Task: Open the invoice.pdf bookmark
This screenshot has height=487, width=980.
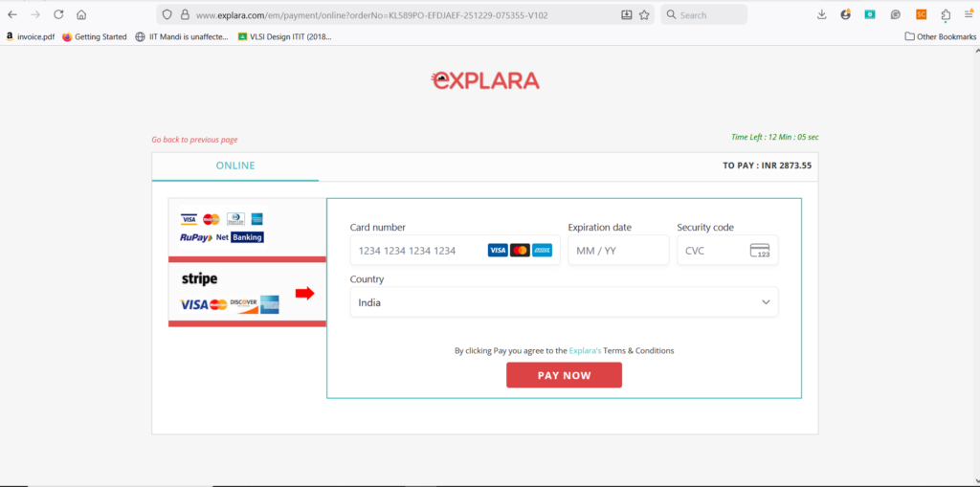Action: click(30, 36)
